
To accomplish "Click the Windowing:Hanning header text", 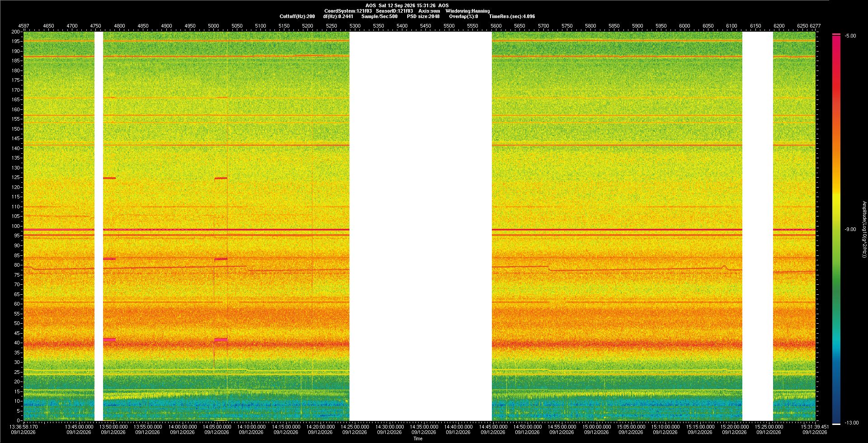I will 467,11.
